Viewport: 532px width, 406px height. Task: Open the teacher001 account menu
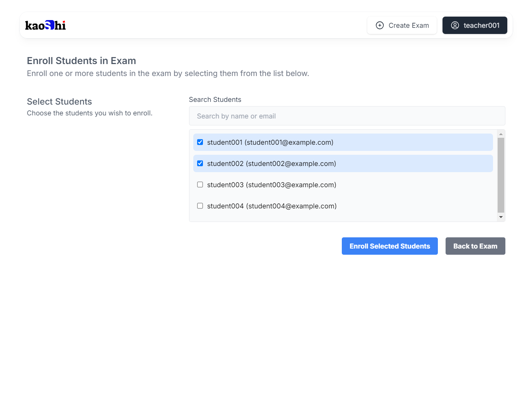pos(475,25)
